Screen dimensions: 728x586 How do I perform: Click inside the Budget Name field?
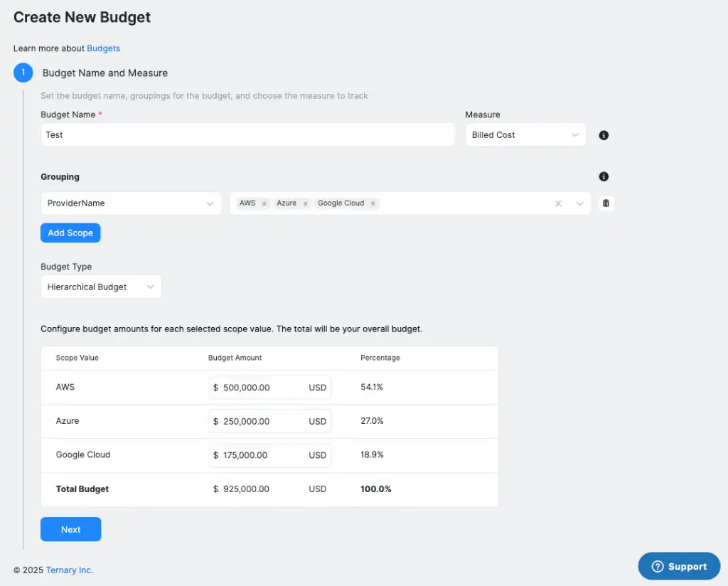[247, 134]
